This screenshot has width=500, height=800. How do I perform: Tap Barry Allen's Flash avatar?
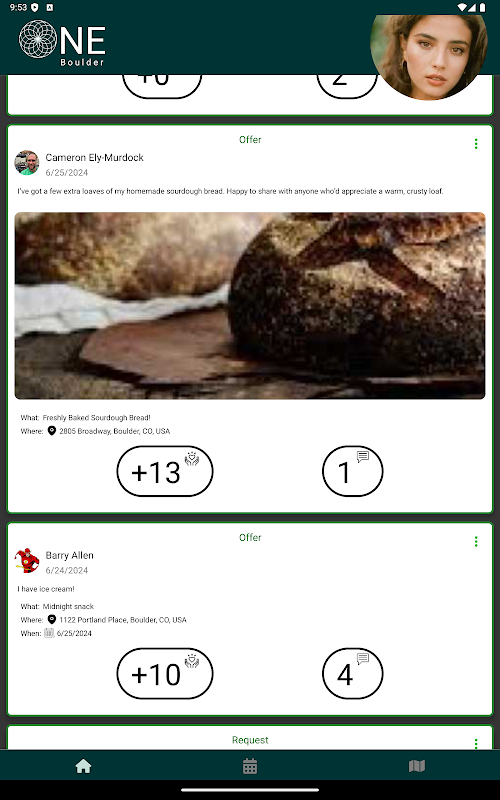pyautogui.click(x=27, y=561)
